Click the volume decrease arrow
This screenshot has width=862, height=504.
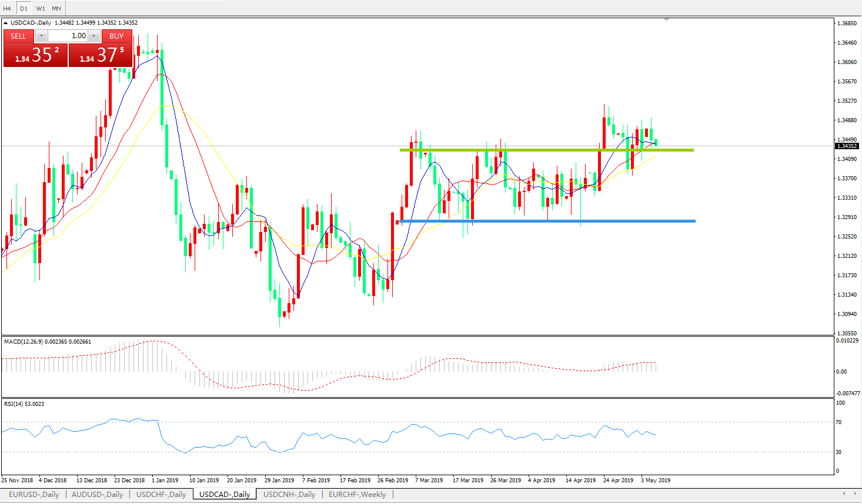41,36
